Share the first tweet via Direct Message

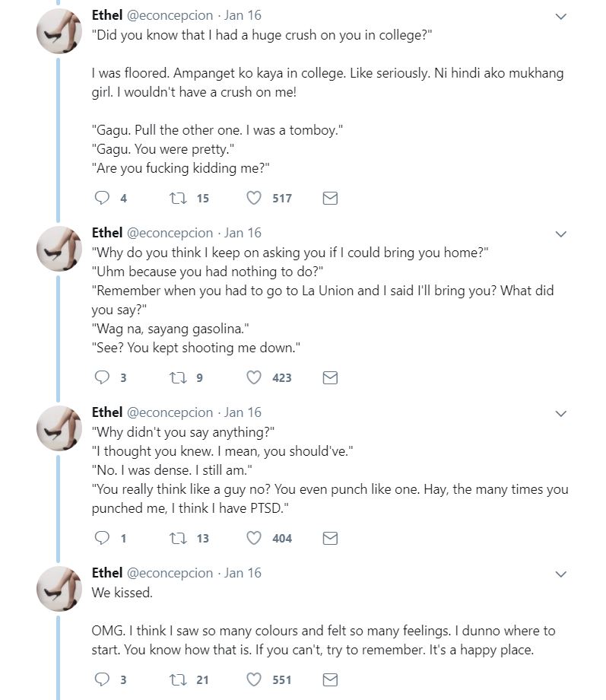(x=330, y=198)
